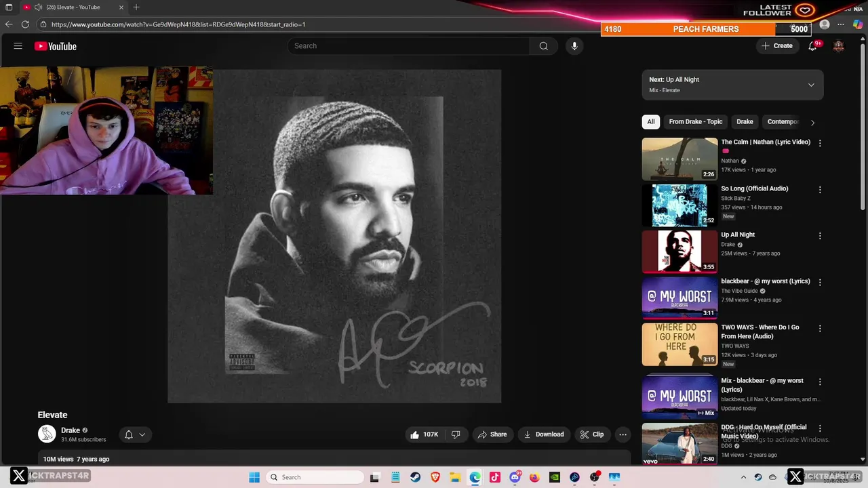
Task: Open more actions ellipsis under video
Action: tap(623, 434)
